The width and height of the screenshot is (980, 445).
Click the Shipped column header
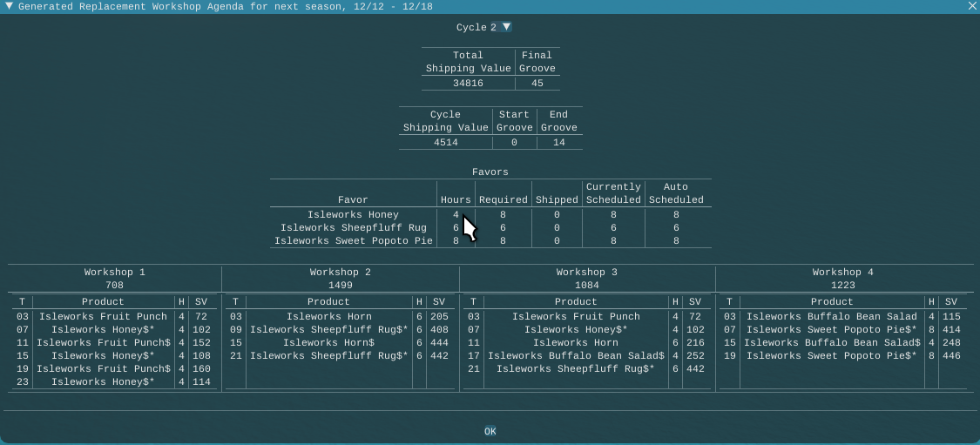point(557,200)
